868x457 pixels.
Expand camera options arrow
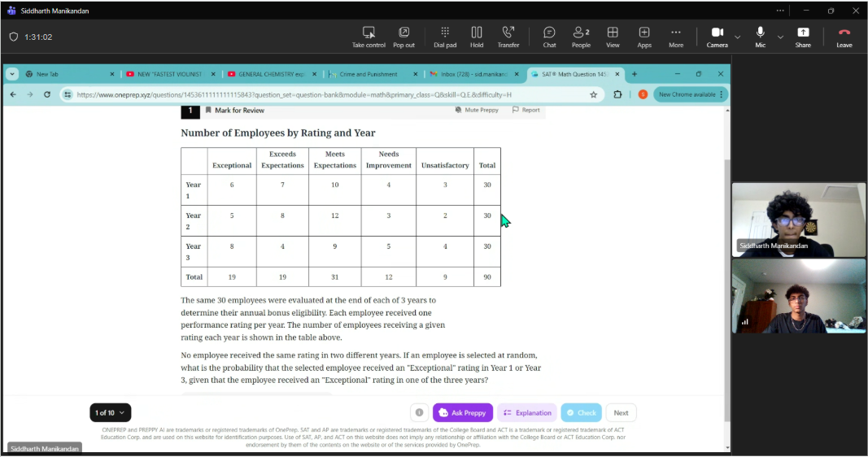click(737, 37)
